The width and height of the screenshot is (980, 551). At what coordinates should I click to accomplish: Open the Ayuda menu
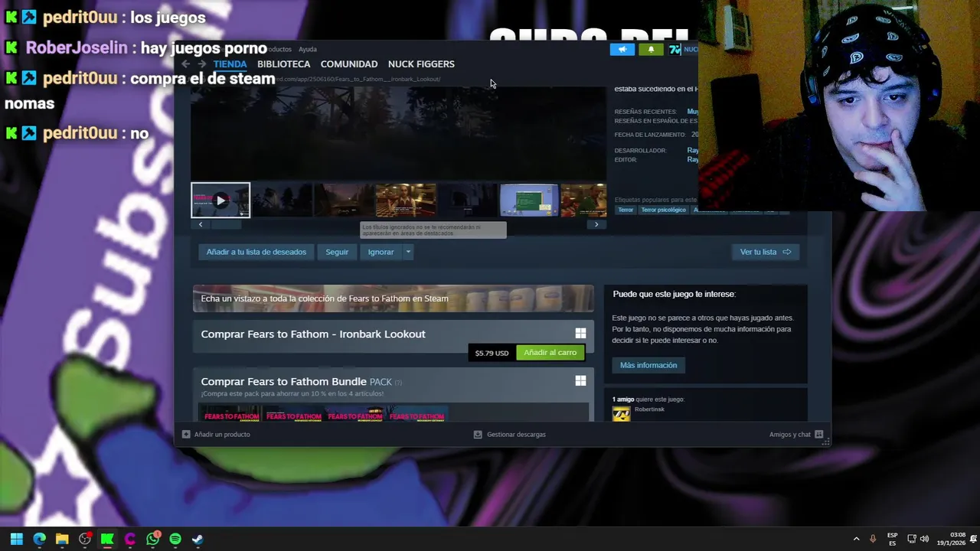pyautogui.click(x=307, y=49)
